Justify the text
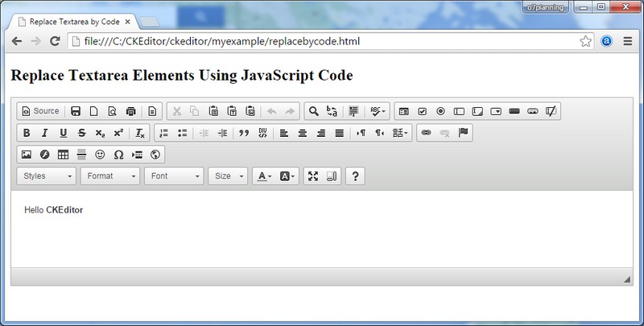 point(339,133)
